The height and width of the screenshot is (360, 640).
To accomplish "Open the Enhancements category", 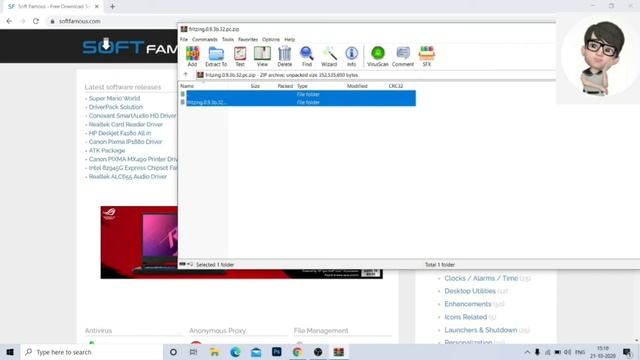I will tap(468, 304).
